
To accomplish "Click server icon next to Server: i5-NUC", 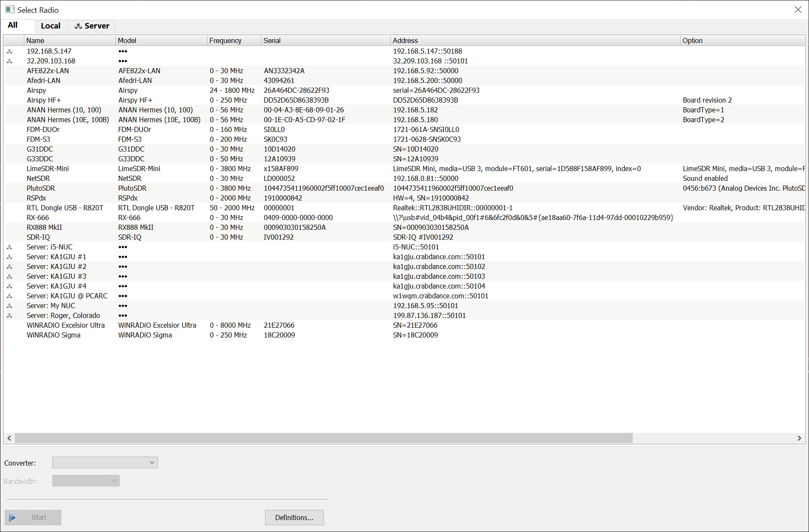I will click(9, 247).
